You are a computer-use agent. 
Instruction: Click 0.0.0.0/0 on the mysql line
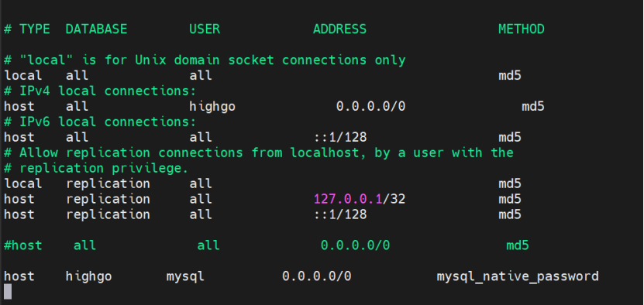(x=316, y=276)
